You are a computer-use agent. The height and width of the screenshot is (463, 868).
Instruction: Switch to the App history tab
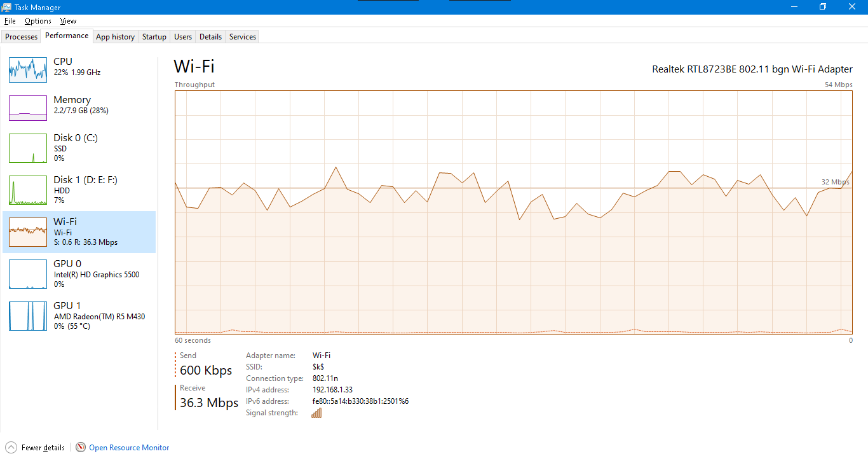click(x=115, y=37)
